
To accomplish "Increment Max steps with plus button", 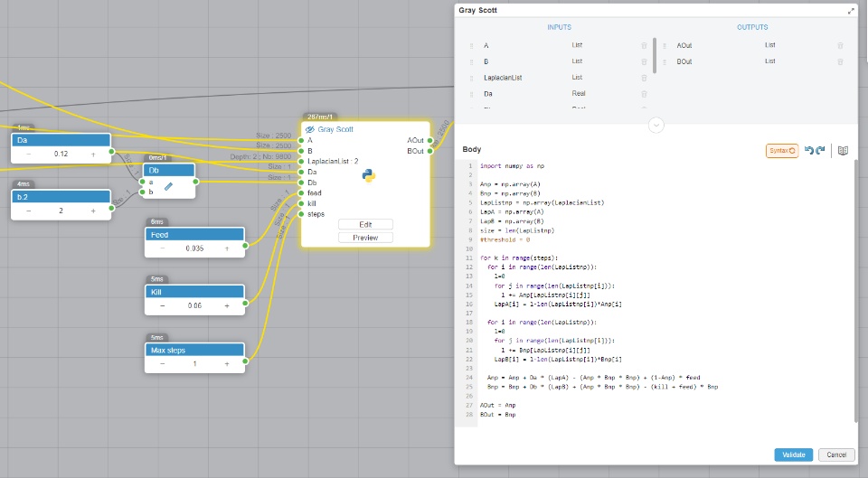I will (x=227, y=363).
